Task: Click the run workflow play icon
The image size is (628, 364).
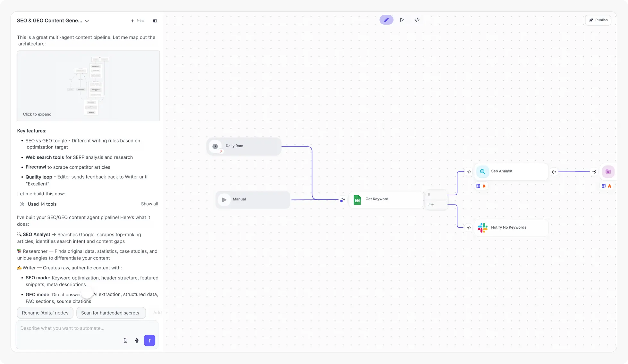Action: pyautogui.click(x=402, y=20)
